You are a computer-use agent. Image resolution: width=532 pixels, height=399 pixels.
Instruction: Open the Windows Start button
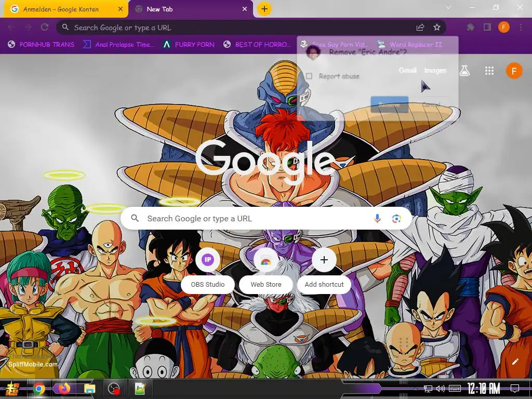pos(12,389)
